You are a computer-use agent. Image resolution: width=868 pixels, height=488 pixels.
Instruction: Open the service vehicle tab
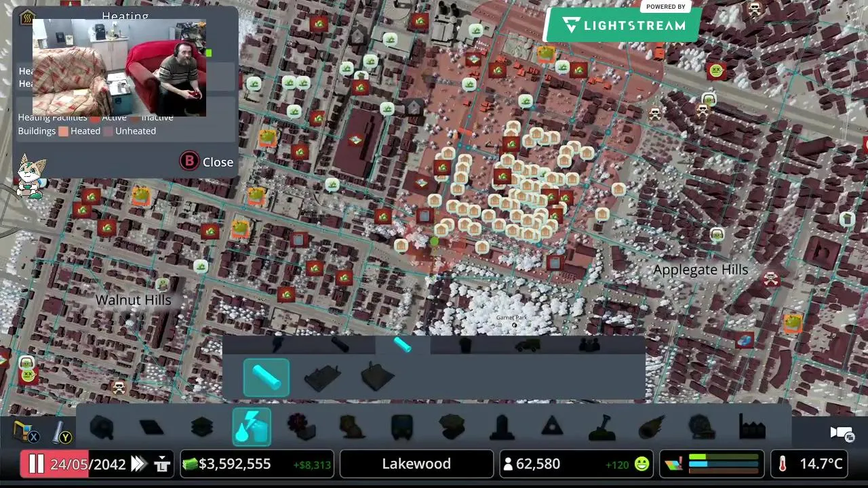527,344
